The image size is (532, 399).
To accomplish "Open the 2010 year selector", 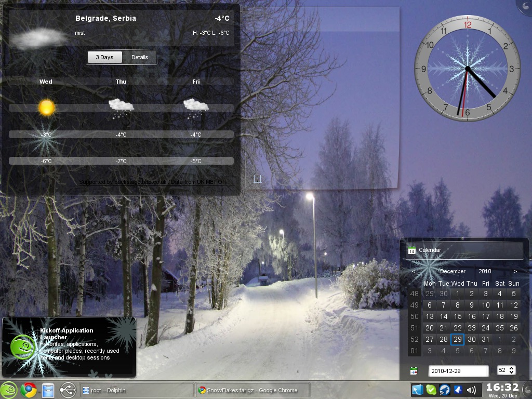I will point(485,271).
